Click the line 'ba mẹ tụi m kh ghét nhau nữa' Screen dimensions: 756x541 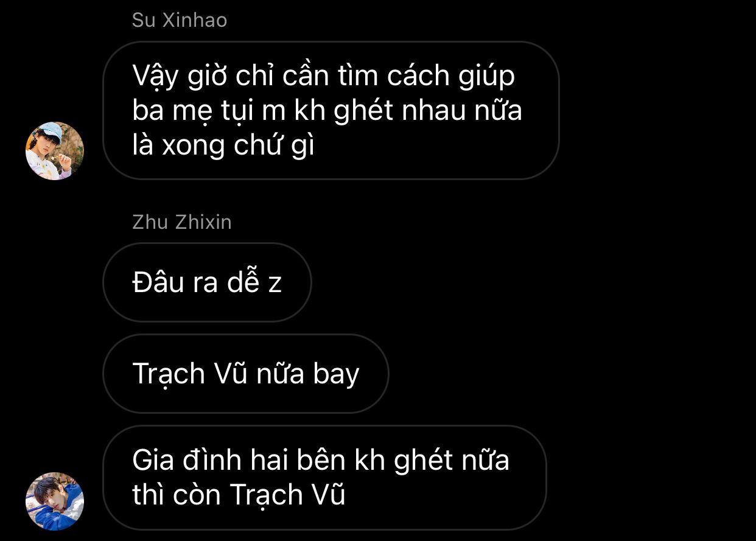[x=327, y=111]
